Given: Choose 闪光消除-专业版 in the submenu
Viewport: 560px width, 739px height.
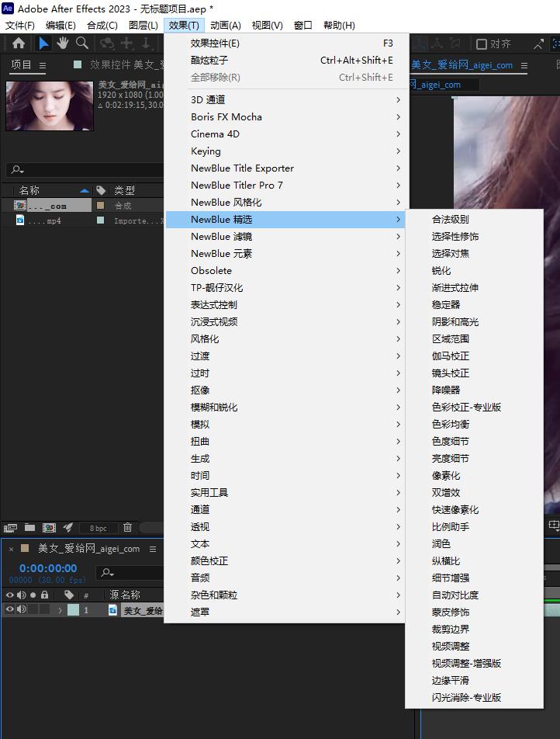Looking at the screenshot, I should [x=474, y=697].
